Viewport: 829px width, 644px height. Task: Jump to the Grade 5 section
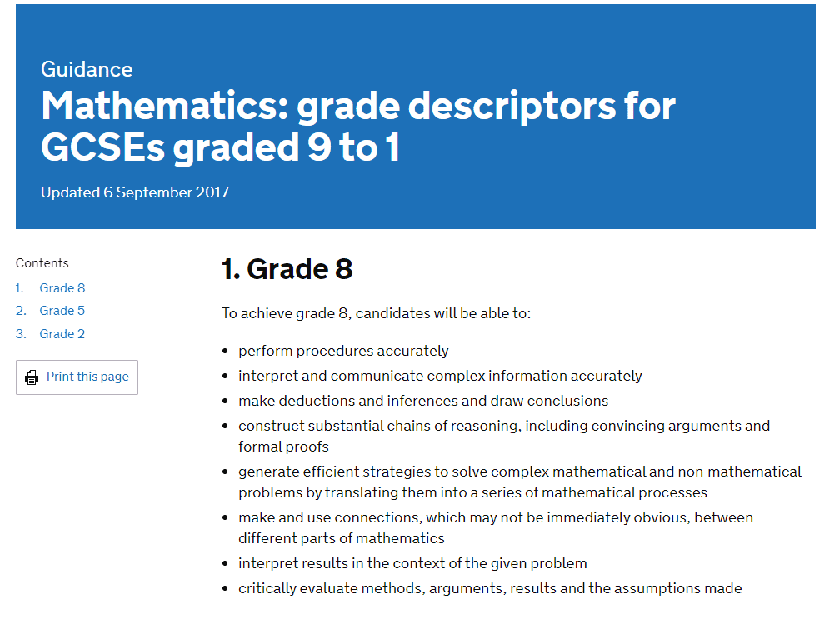point(62,311)
